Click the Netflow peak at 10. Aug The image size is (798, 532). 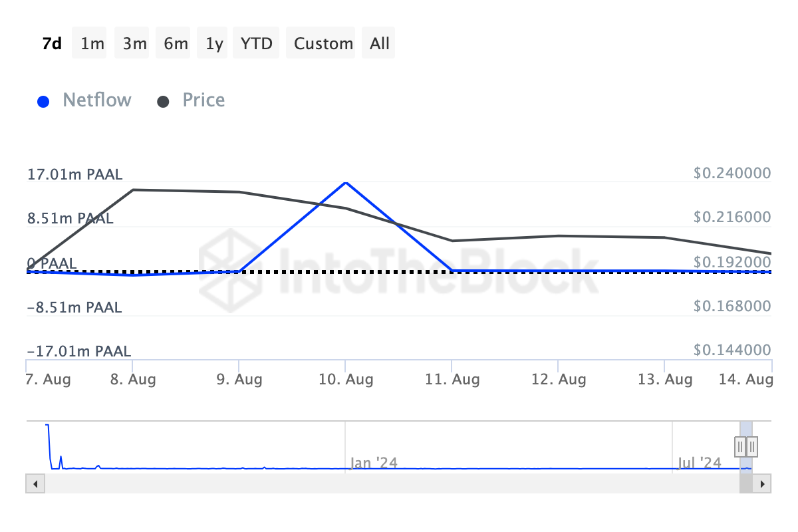point(345,182)
